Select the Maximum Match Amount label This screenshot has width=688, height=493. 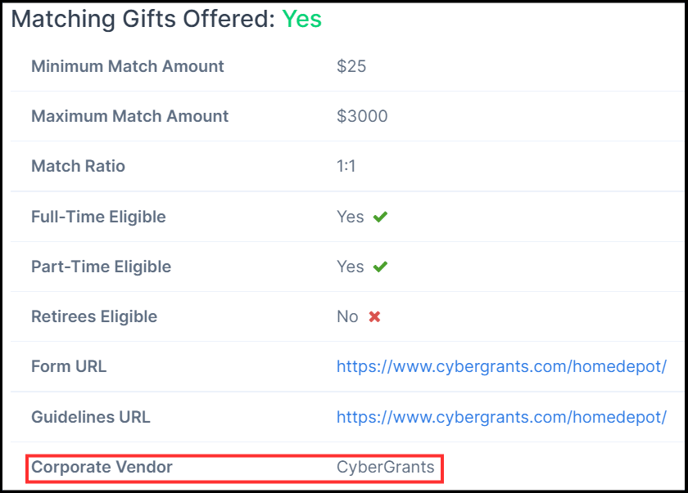point(130,117)
